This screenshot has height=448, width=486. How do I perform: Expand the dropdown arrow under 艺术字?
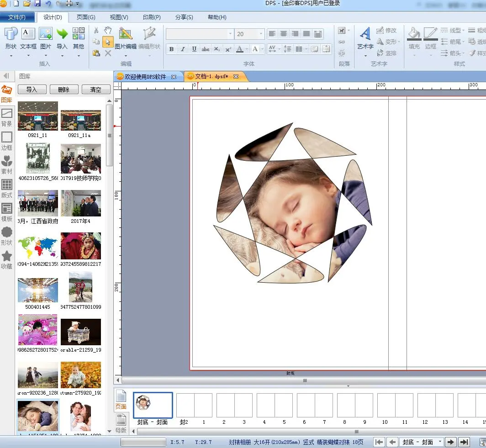coord(365,56)
